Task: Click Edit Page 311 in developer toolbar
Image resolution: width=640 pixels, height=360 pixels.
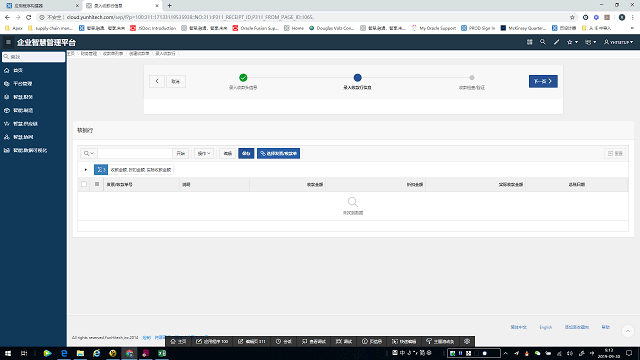Action: (251, 341)
